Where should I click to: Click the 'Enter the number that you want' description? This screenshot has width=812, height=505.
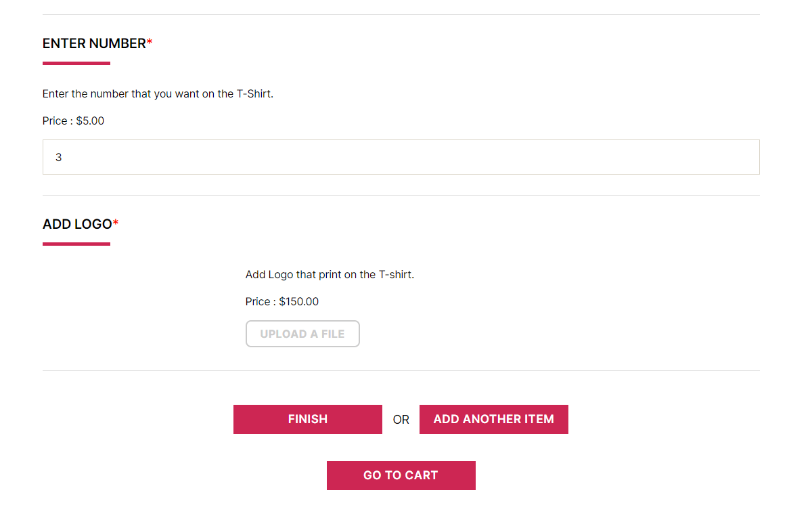pyautogui.click(x=158, y=94)
